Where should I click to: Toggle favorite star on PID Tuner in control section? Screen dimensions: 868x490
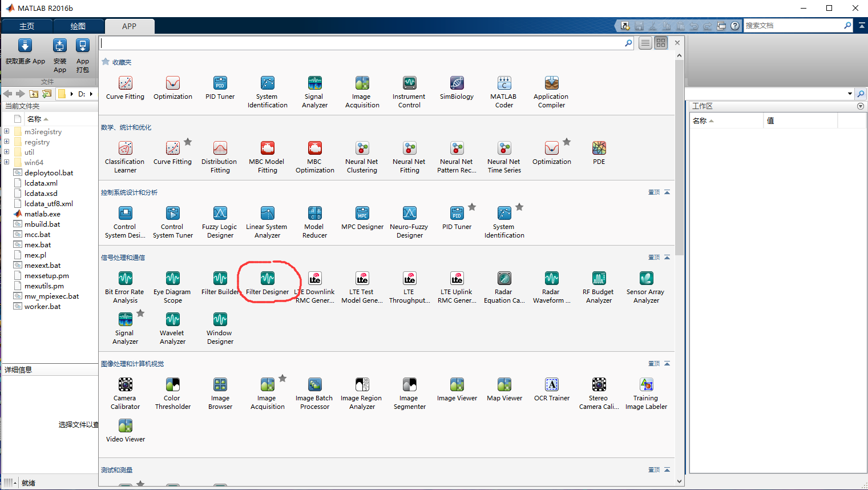472,207
